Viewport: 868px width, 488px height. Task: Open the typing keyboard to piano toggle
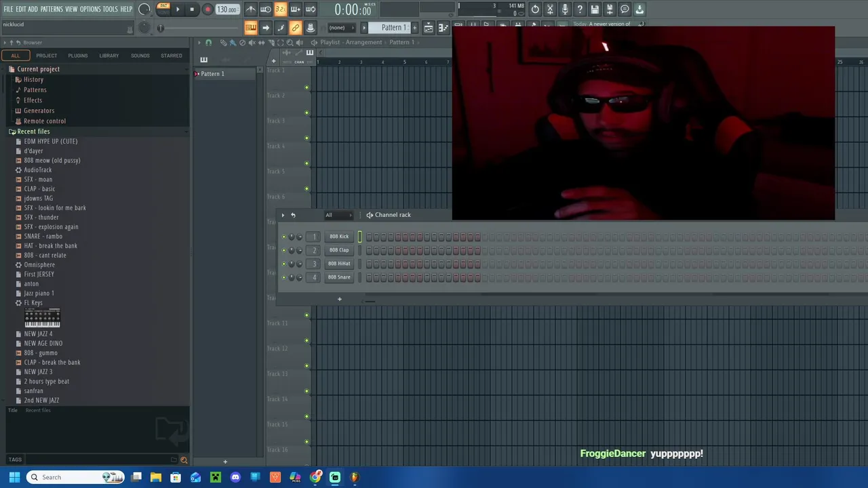[x=251, y=28]
